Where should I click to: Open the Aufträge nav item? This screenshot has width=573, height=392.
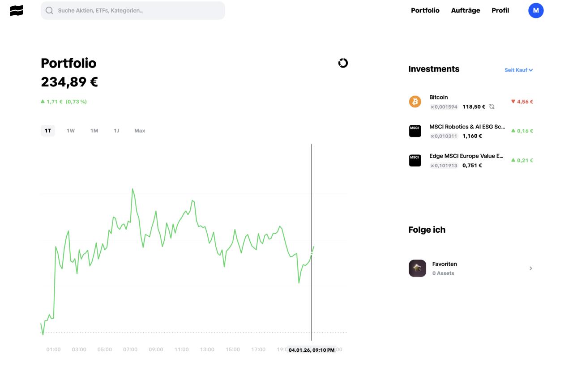(465, 10)
